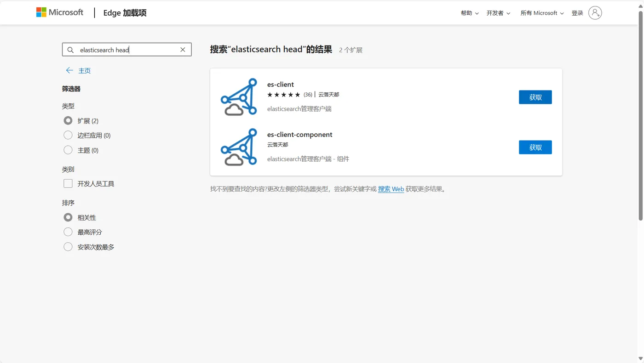Screen dimensions: 644x363
Task: Select the 主题 (0) type filter
Action: click(68, 150)
